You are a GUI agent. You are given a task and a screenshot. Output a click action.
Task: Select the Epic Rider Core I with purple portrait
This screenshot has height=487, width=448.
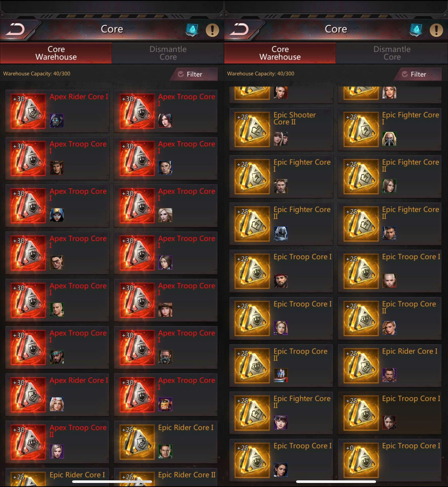[x=390, y=365]
